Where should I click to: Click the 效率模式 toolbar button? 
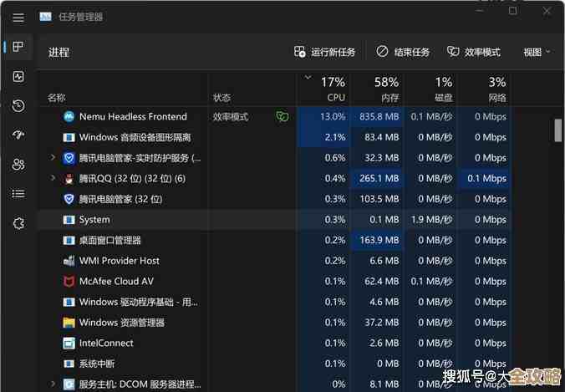point(473,53)
